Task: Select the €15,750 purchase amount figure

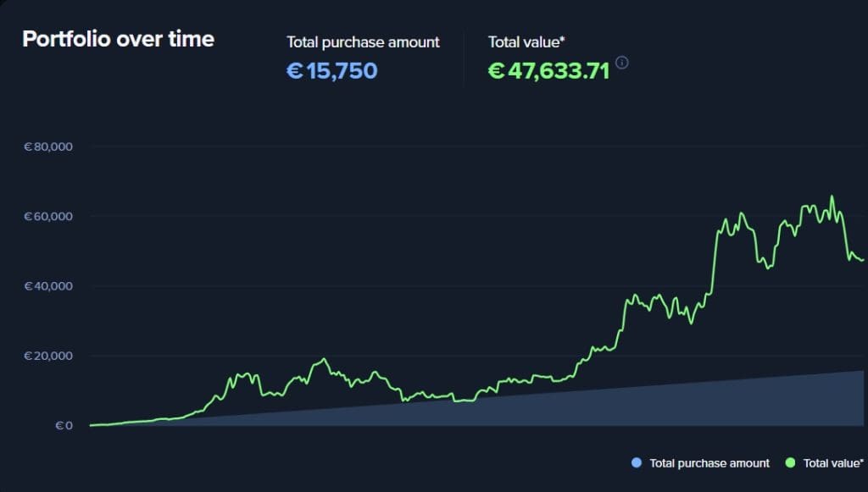Action: [x=332, y=70]
